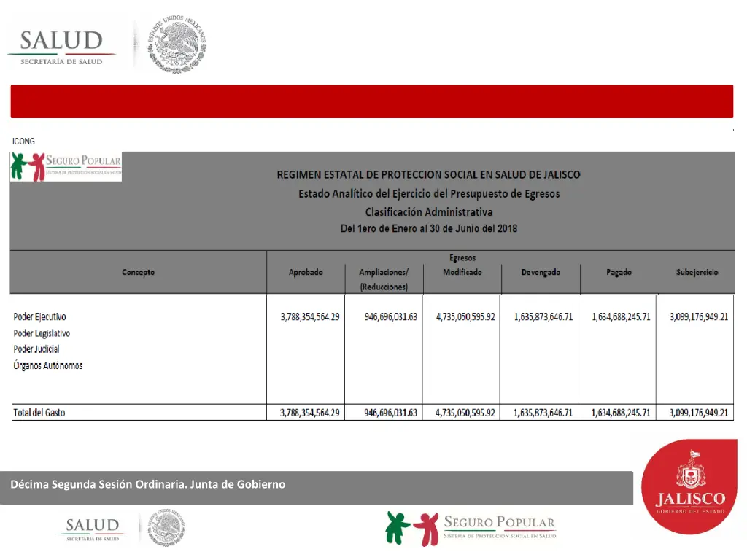Select the 'Poder Legislativo' row label

42,333
